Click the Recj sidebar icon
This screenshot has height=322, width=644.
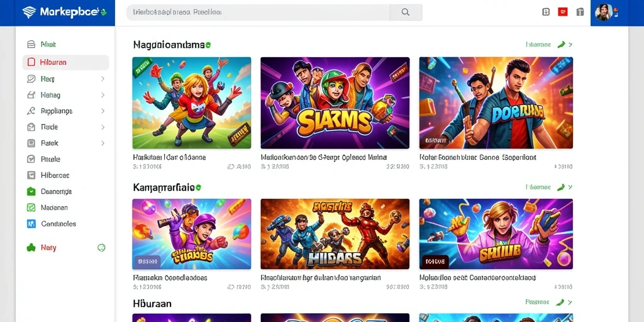(31, 79)
